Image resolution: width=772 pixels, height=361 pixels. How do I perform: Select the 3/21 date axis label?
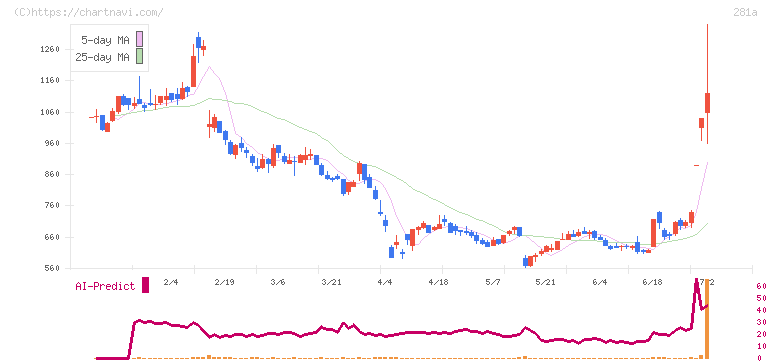click(332, 282)
